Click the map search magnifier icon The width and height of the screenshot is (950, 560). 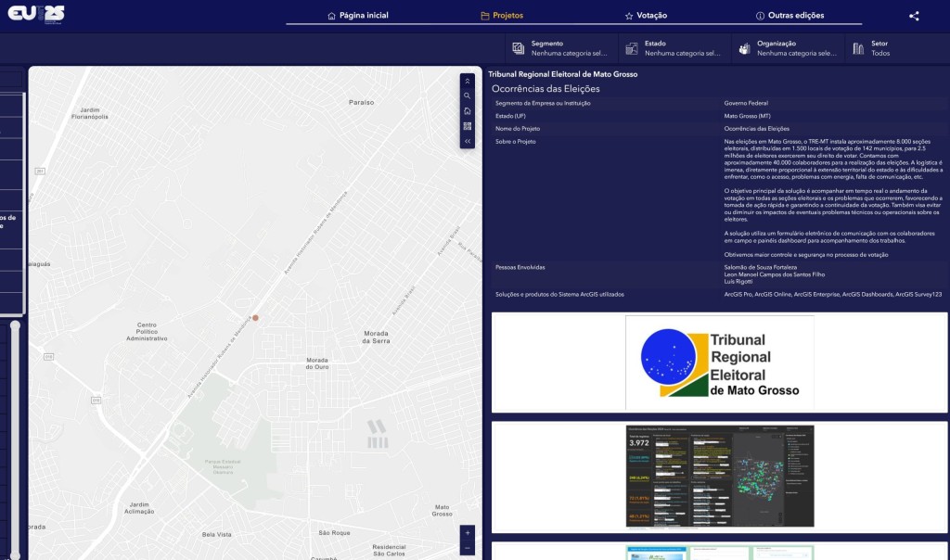click(468, 95)
